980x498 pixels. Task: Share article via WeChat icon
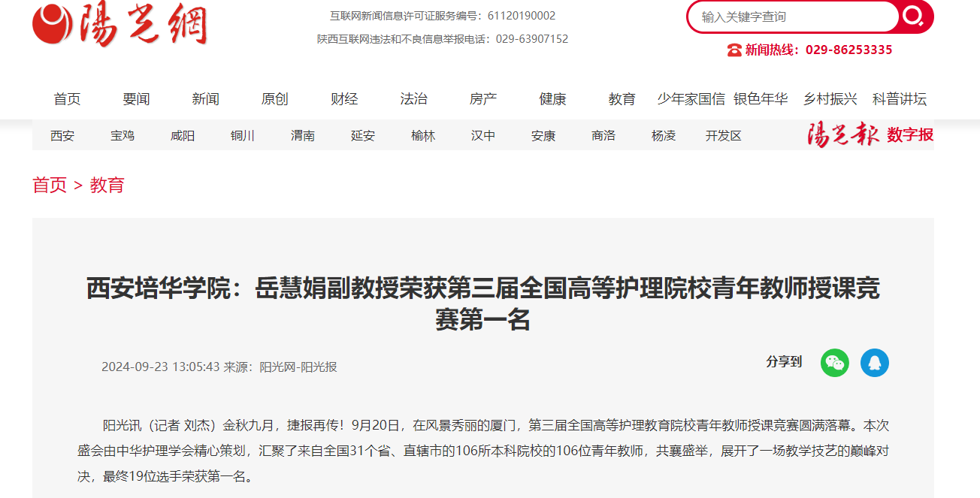tap(834, 363)
